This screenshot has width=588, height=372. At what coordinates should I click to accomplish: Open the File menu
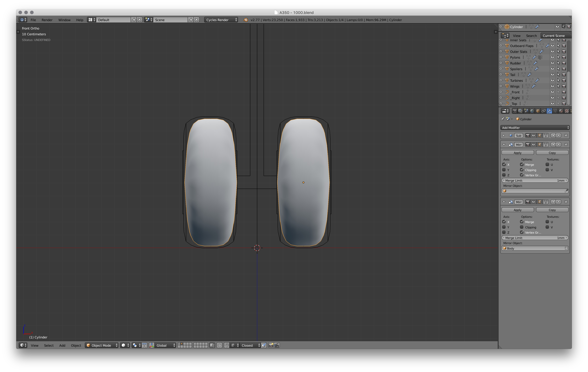(33, 20)
